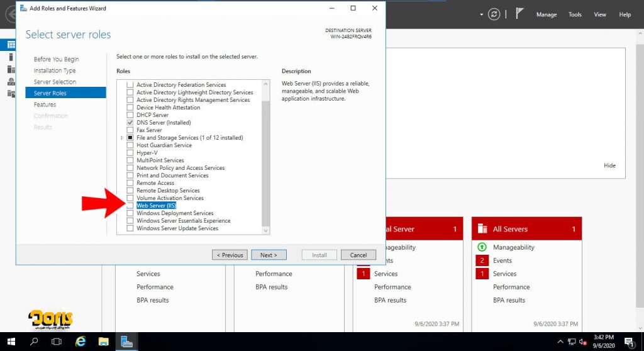This screenshot has width=644, height=351.
Task: Open File Explorer from taskbar
Action: 104,342
